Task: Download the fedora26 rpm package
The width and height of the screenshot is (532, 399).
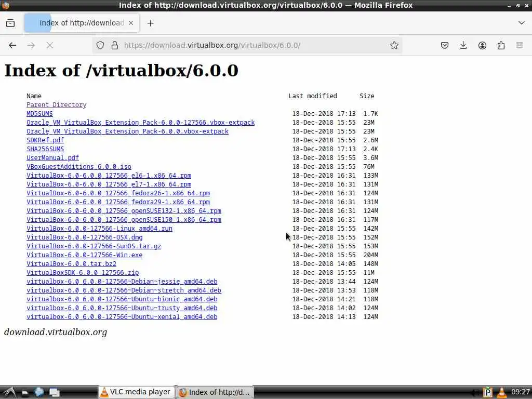Action: tap(118, 193)
